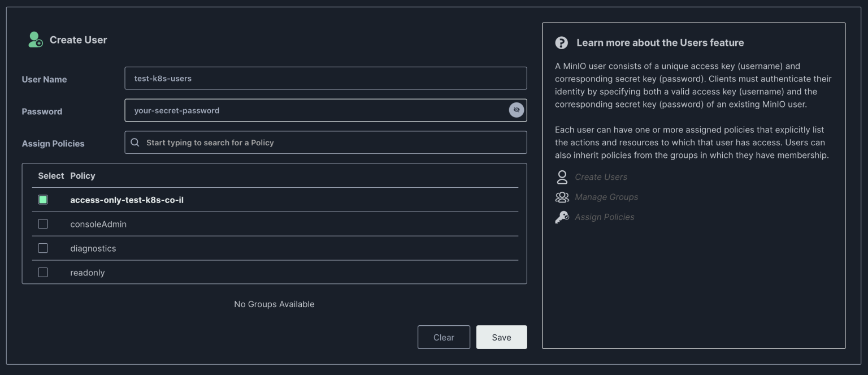The width and height of the screenshot is (868, 375).
Task: Open the Manage Groups help link
Action: (x=606, y=197)
